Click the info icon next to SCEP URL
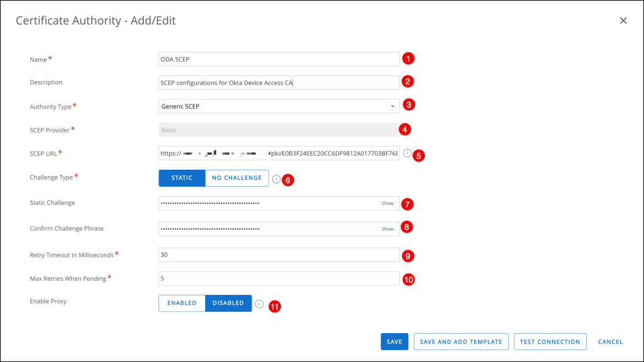 tap(407, 153)
